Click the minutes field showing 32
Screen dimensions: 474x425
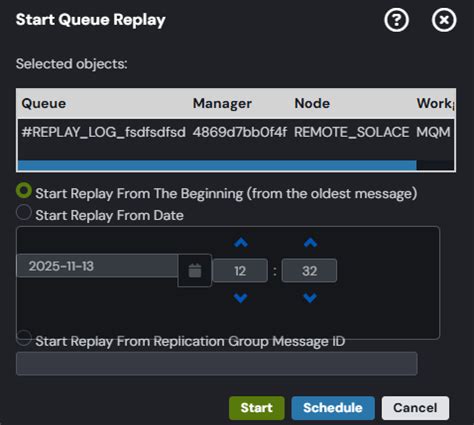coord(309,271)
